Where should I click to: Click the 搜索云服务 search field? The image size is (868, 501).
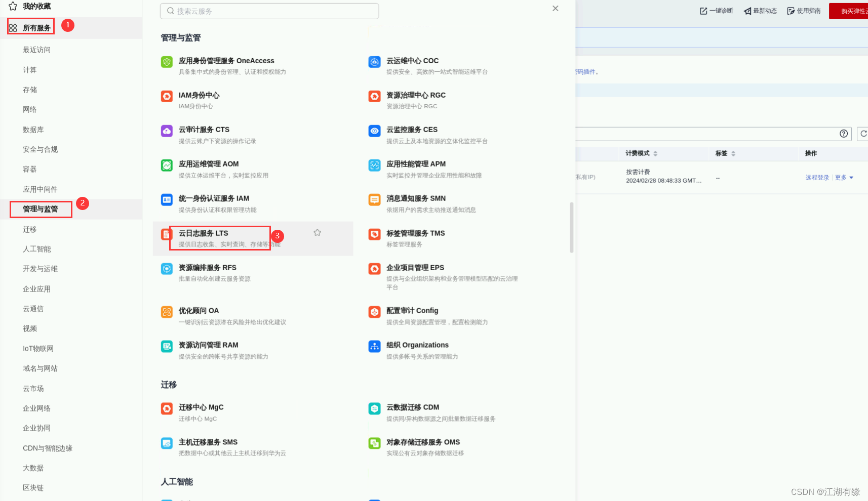[269, 11]
